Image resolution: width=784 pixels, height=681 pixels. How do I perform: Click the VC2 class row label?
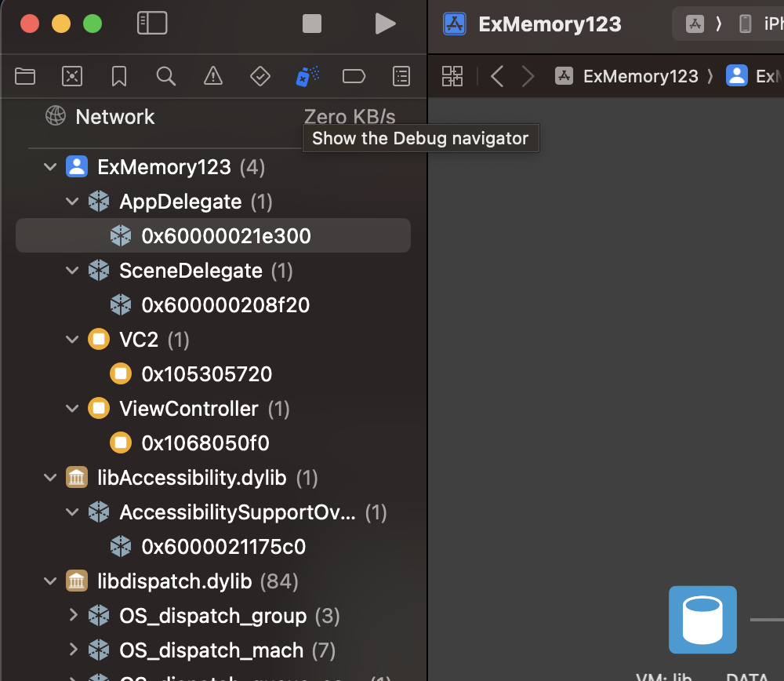[x=139, y=340]
